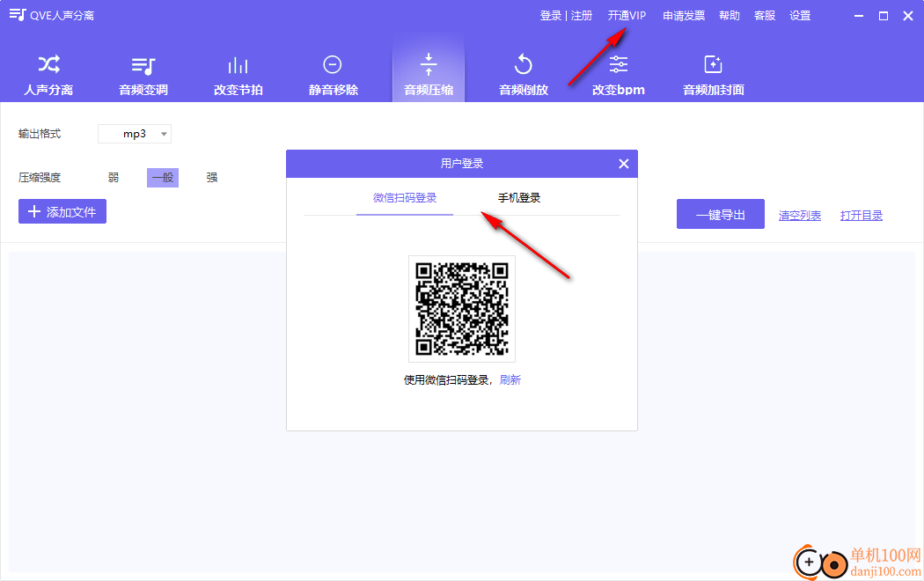Select 强 compression strength
924x581 pixels.
(x=211, y=177)
